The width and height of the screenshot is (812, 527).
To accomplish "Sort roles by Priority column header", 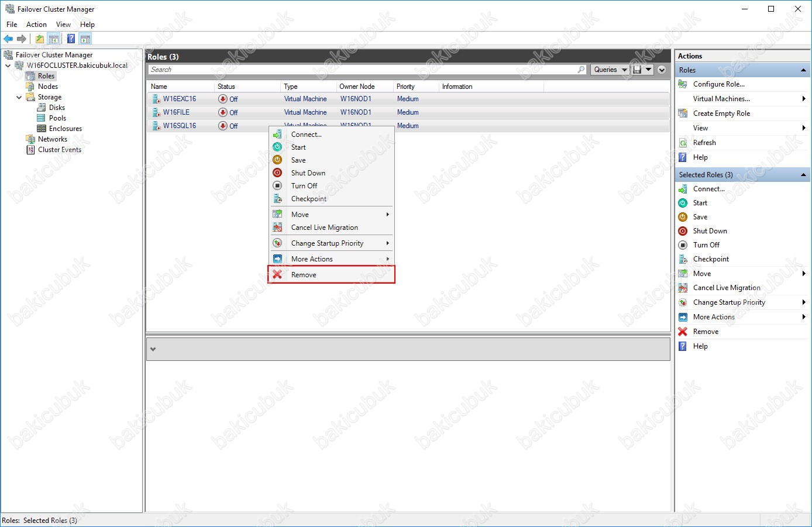I will click(x=416, y=87).
